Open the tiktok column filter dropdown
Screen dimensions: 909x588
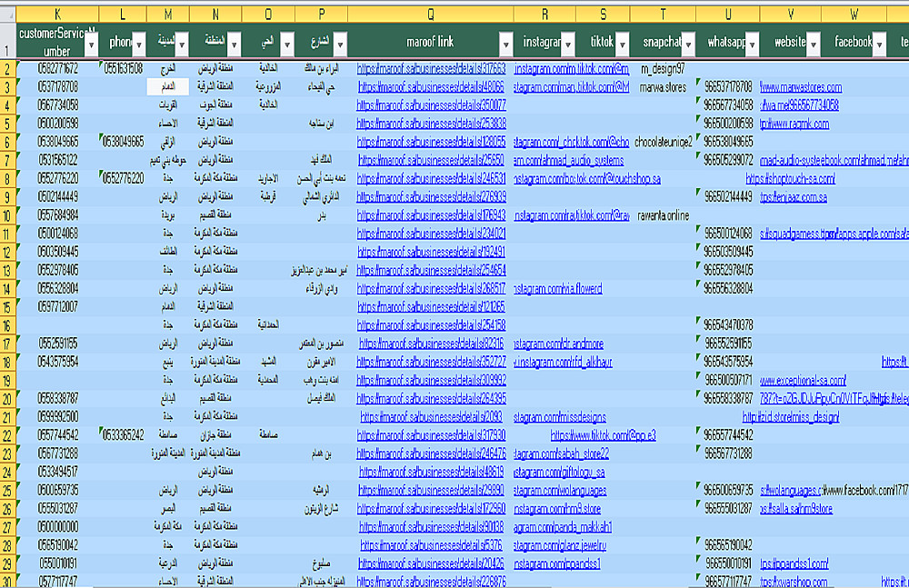click(x=622, y=44)
